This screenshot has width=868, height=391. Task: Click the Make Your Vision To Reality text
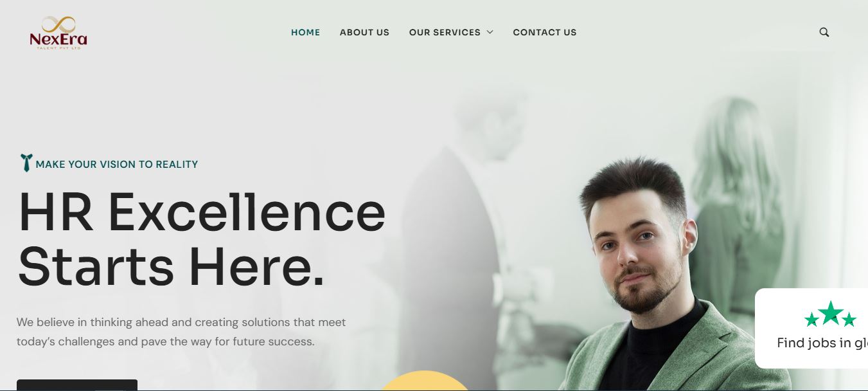pyautogui.click(x=117, y=164)
